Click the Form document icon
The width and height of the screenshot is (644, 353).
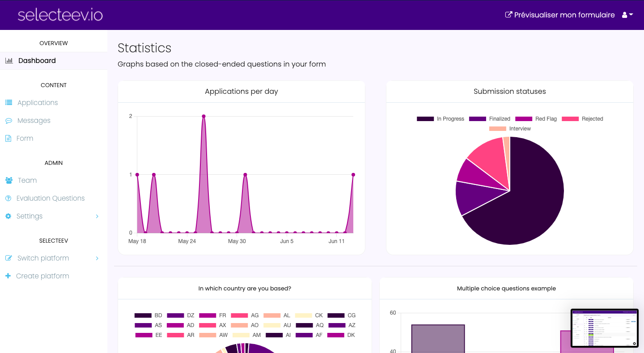tap(8, 138)
